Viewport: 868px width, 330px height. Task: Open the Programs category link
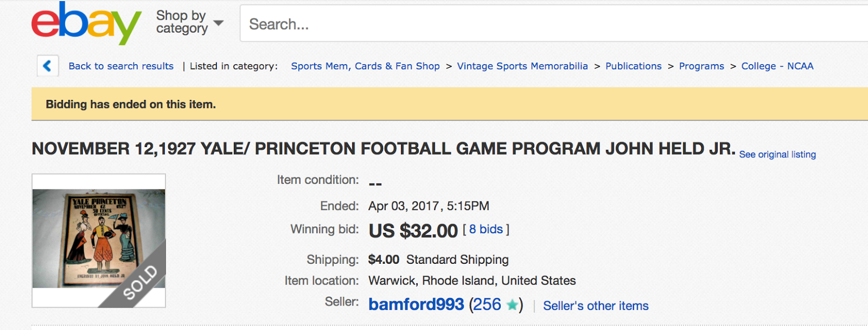(x=701, y=66)
